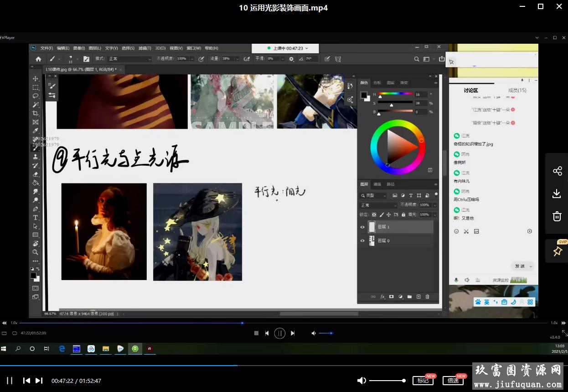Click the Zoom magnifier tool in the toolbar
Viewport: 568px width, 392px height.
click(35, 252)
